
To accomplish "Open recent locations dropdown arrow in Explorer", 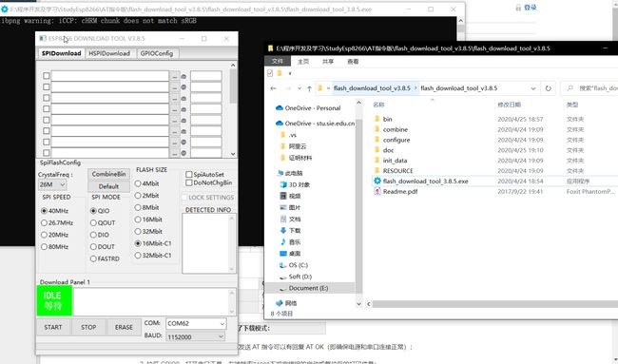I will pyautogui.click(x=299, y=88).
